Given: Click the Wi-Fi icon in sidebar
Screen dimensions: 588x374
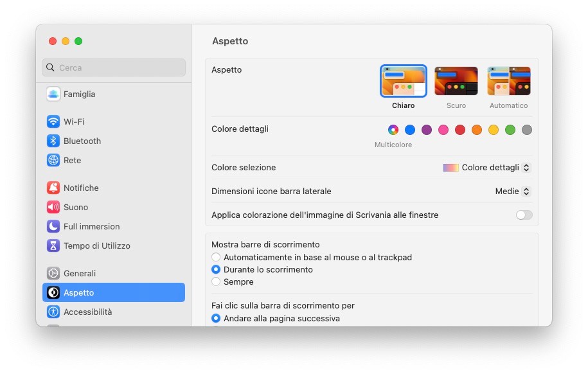Looking at the screenshot, I should tap(53, 121).
